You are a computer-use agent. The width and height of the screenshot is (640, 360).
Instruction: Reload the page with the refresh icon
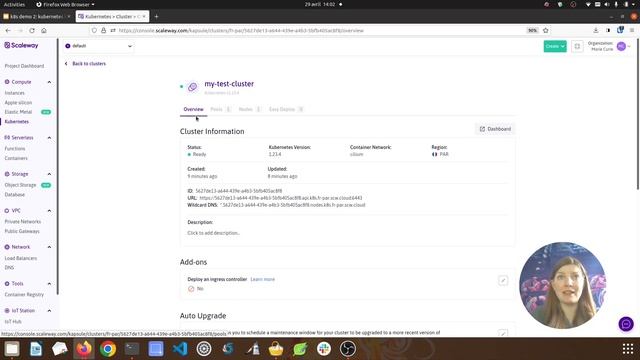click(32, 31)
